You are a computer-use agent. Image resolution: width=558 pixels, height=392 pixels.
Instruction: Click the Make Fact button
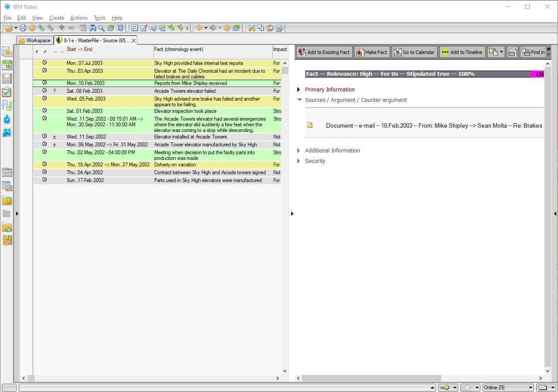coord(371,52)
